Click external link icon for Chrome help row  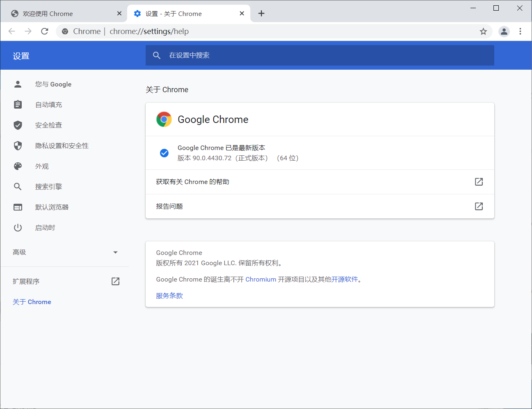pyautogui.click(x=479, y=182)
